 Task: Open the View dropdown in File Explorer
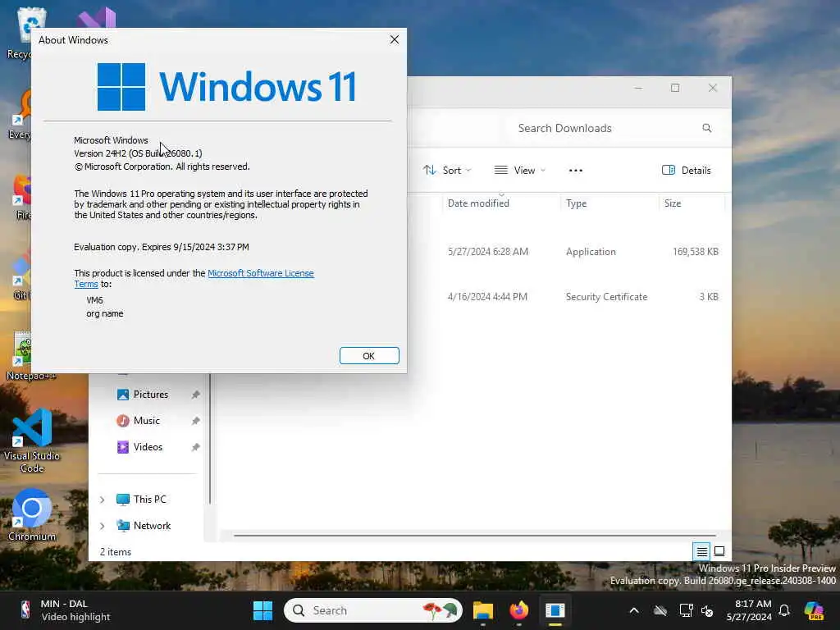519,171
